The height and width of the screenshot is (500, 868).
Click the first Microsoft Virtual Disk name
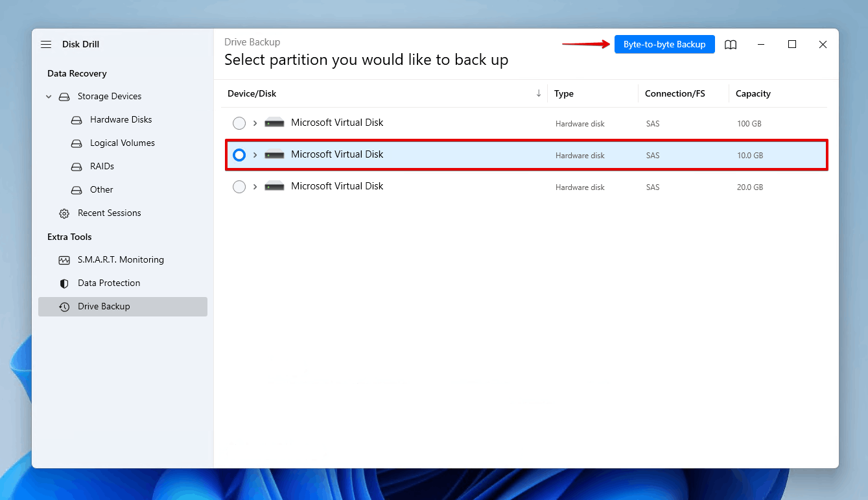[x=337, y=122]
